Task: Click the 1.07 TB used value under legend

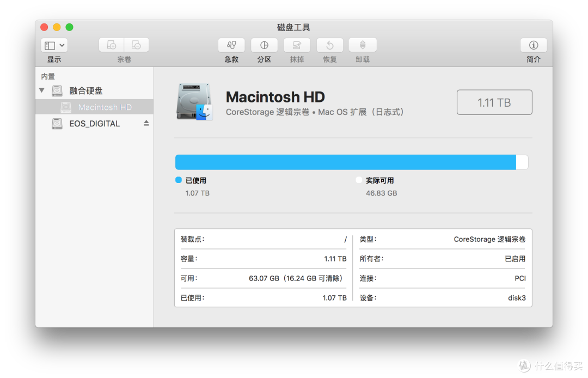Action: 197,193
